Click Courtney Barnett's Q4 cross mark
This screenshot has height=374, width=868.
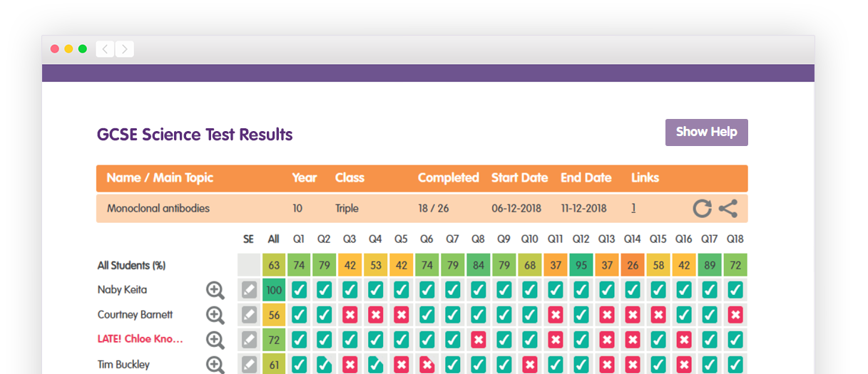tap(376, 315)
